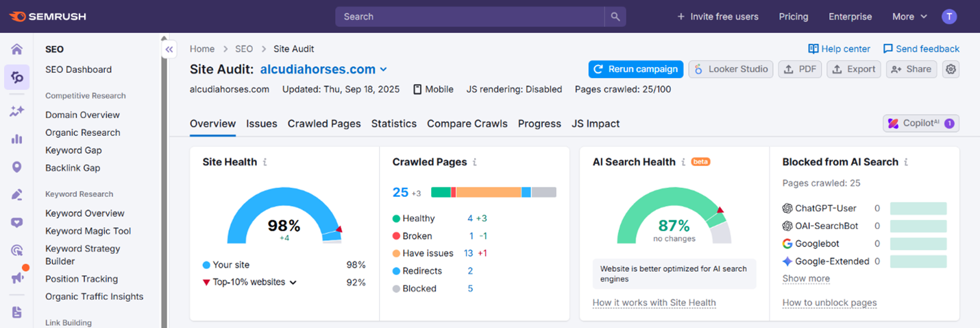The width and height of the screenshot is (980, 328).
Task: Switch to the Issues tab
Action: (x=261, y=124)
